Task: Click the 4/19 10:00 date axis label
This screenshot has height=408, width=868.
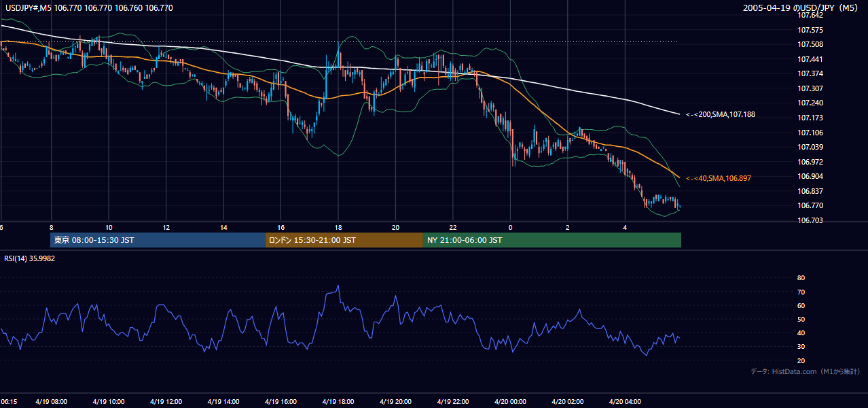Action: coord(109,401)
